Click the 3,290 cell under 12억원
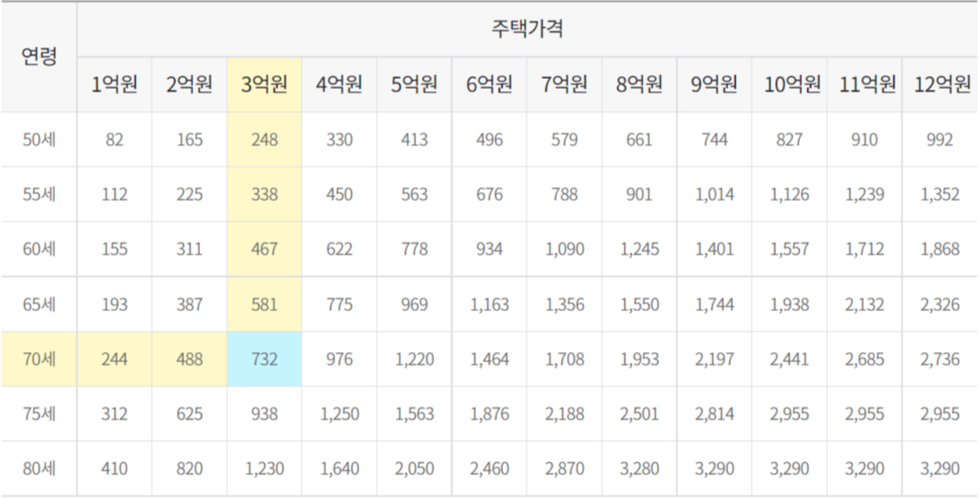This screenshot has width=980, height=499. [940, 469]
